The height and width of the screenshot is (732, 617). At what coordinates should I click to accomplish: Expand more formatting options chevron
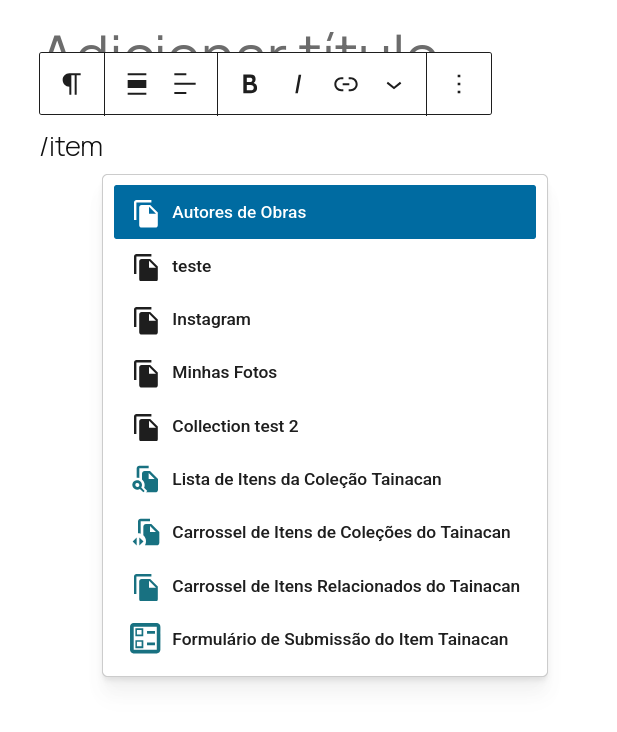[394, 84]
